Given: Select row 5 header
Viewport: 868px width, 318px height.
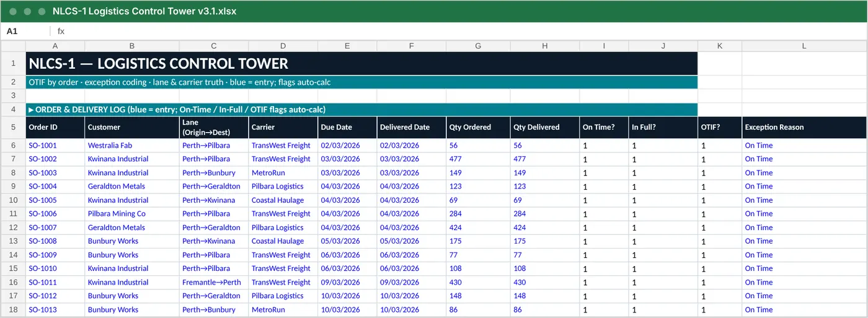Looking at the screenshot, I should click(13, 127).
